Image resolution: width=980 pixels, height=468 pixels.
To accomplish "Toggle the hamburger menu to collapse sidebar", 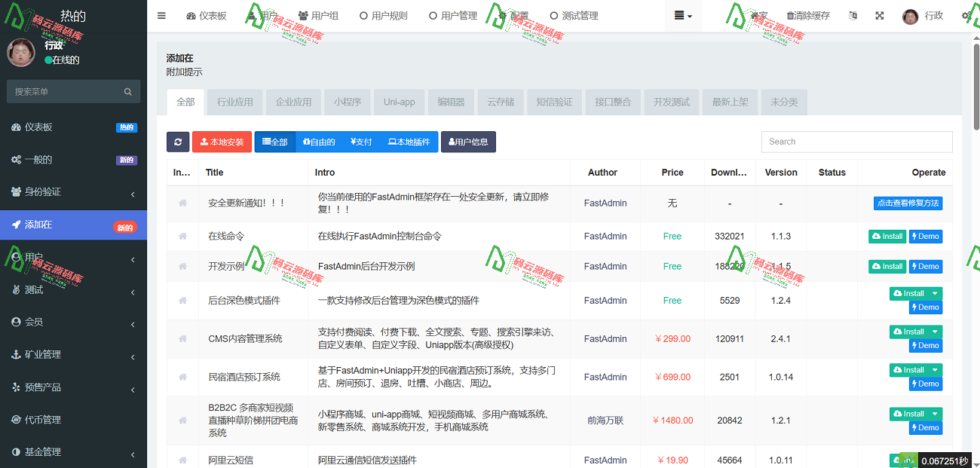I will coord(161,15).
